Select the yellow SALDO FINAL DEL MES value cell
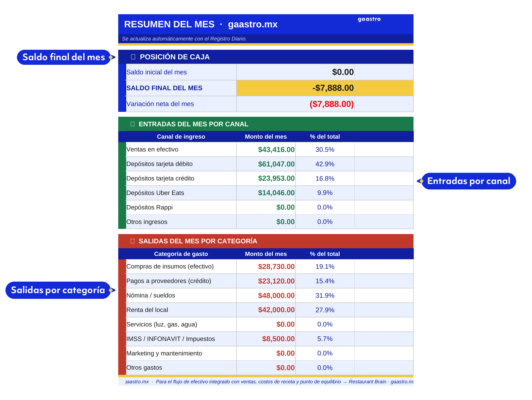 pyautogui.click(x=296, y=88)
